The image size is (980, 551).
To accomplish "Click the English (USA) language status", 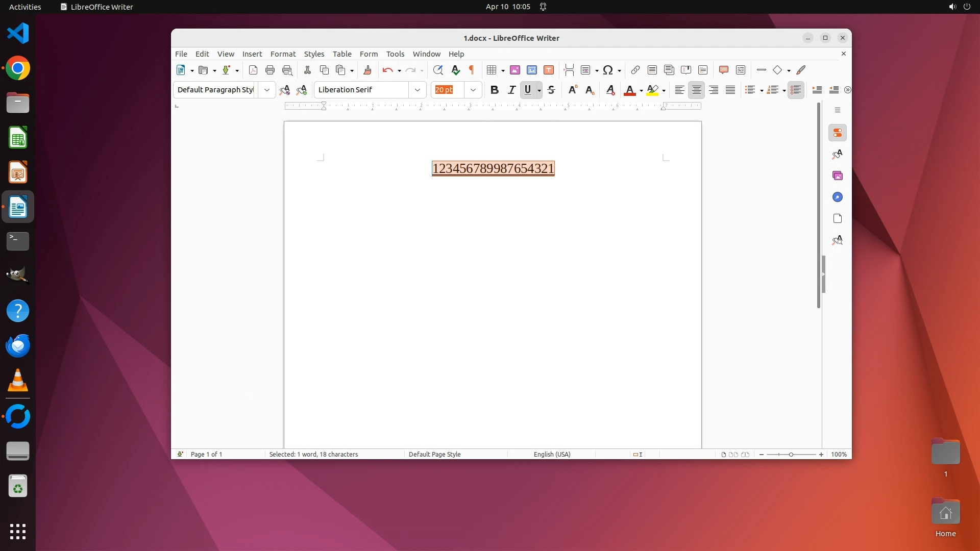I will pos(552,455).
